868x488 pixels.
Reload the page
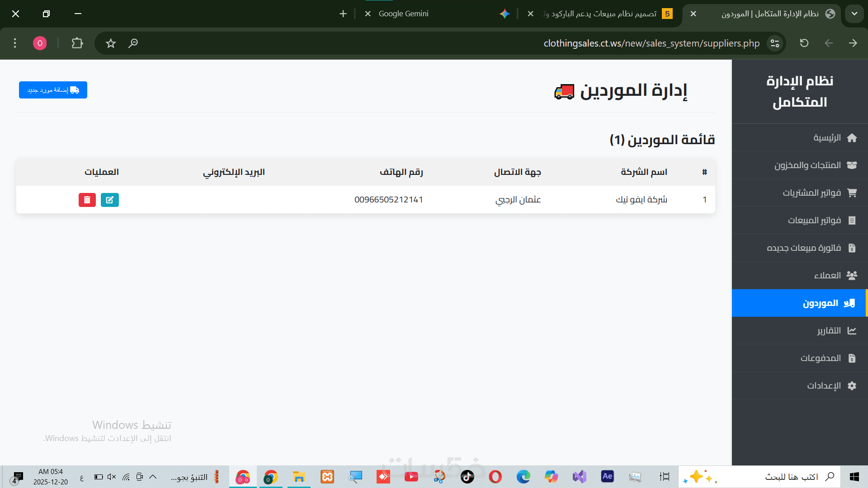(x=804, y=43)
